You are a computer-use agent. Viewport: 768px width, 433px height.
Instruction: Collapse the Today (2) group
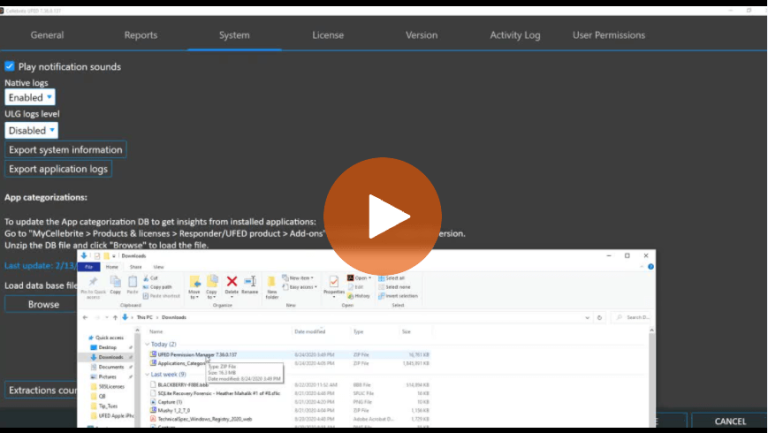(x=147, y=344)
